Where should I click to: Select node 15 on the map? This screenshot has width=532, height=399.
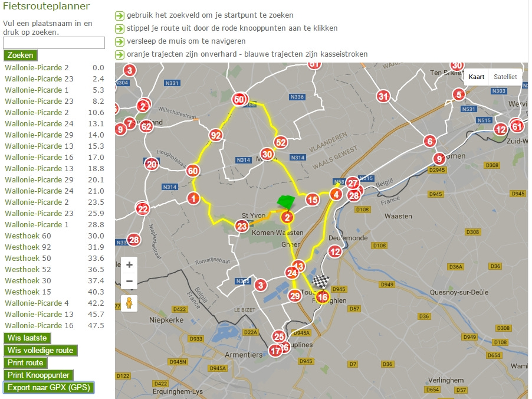pos(313,199)
